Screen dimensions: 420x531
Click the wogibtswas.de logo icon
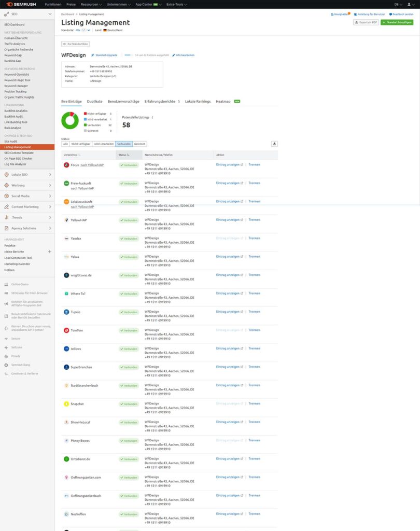[66, 275]
